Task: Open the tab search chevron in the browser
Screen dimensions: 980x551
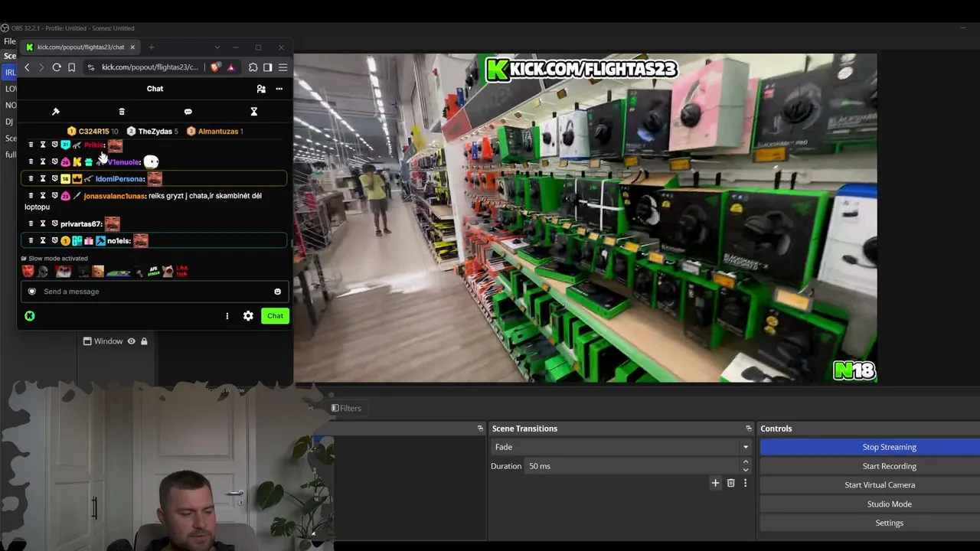Action: 217,47
